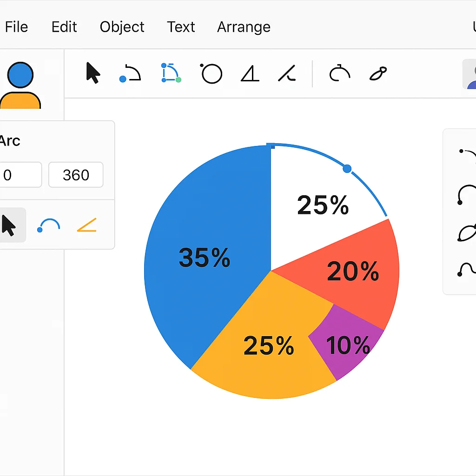Click the 360 angle input field
The height and width of the screenshot is (476, 476).
tap(75, 175)
